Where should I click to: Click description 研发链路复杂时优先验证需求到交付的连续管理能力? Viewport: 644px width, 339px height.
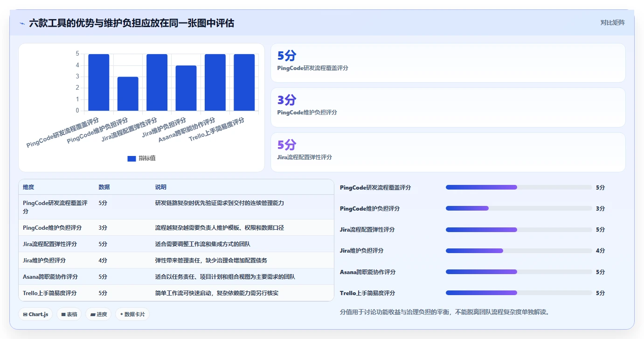coord(220,203)
